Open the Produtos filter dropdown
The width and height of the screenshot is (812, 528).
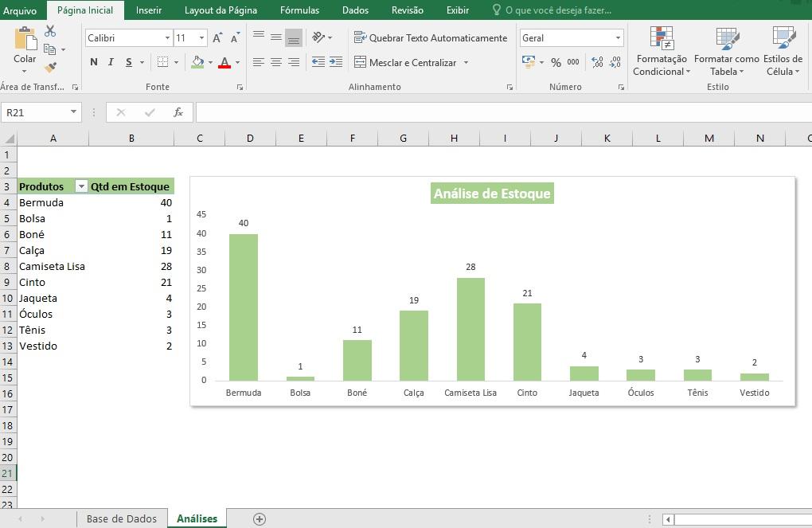click(x=80, y=186)
